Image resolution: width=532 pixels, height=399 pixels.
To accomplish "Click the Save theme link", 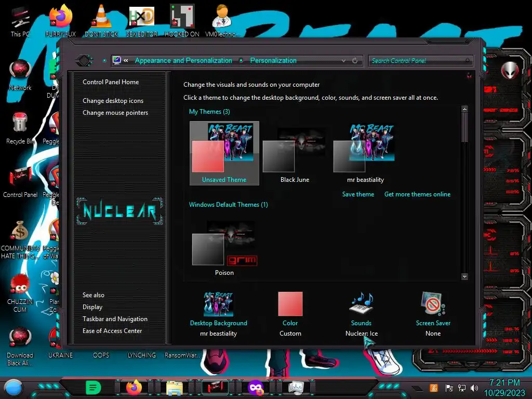I will [x=358, y=194].
